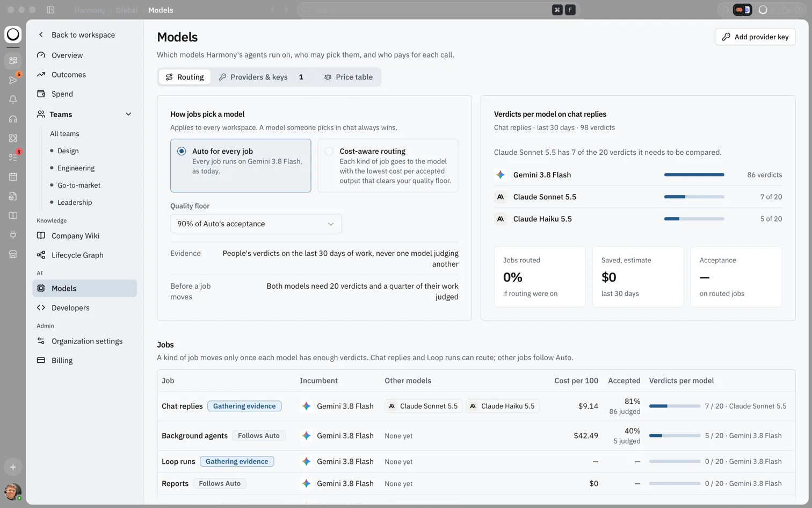Click the Gemini 3.8 Flash 86 verdicts progress bar

pos(694,175)
